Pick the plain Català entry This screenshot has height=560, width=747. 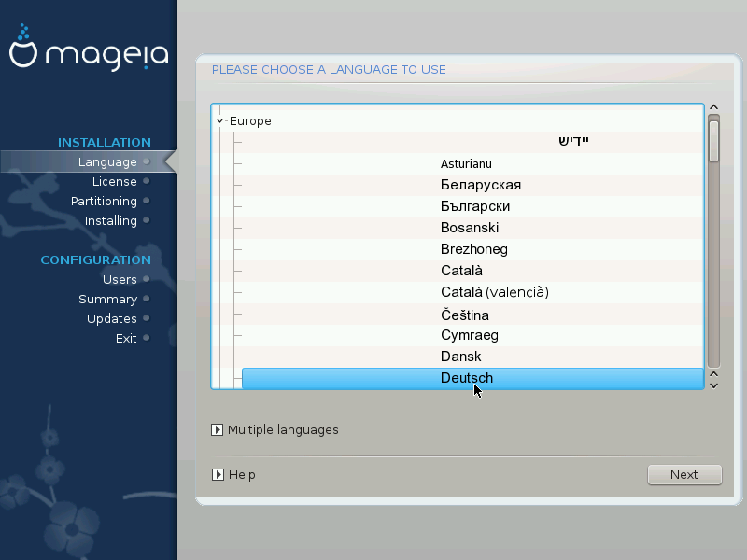point(461,271)
